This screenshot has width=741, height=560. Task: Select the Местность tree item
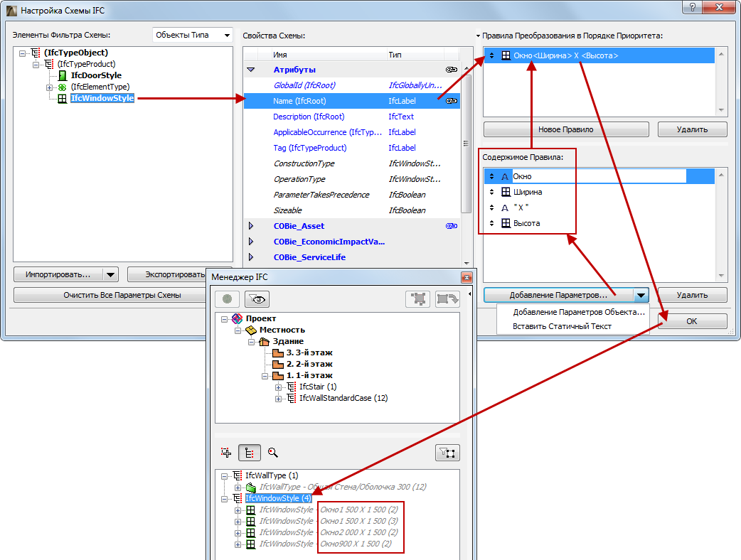[282, 330]
